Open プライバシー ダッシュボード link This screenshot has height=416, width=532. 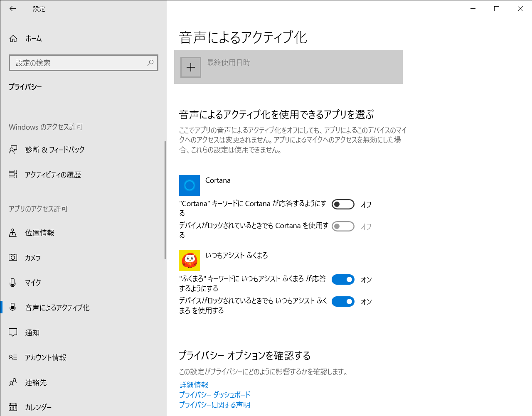(x=214, y=395)
